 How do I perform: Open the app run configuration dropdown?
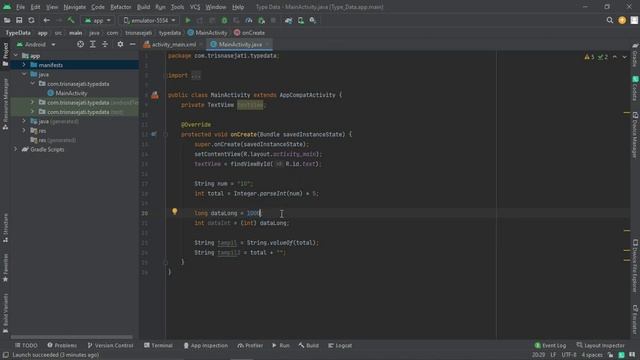click(97, 20)
